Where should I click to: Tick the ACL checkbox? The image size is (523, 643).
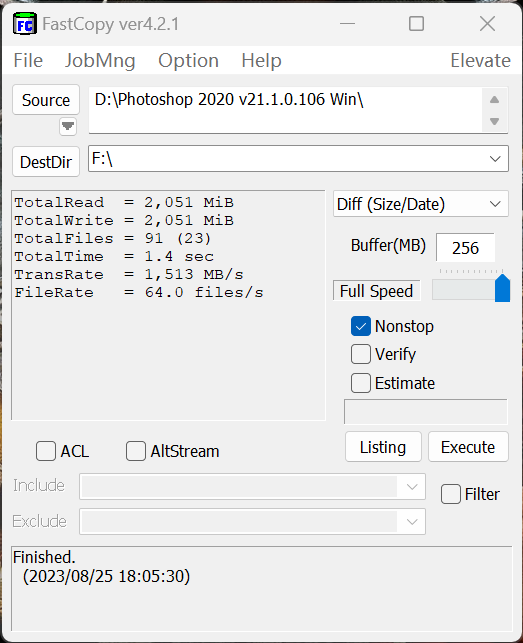tap(46, 451)
